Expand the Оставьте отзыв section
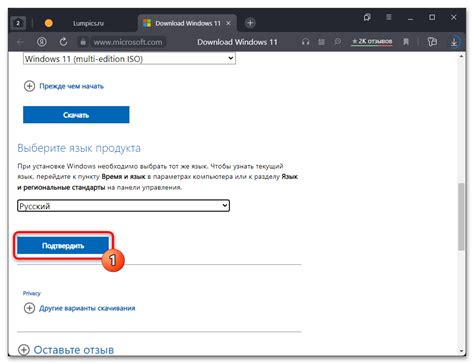This screenshot has height=364, width=474. [66, 350]
